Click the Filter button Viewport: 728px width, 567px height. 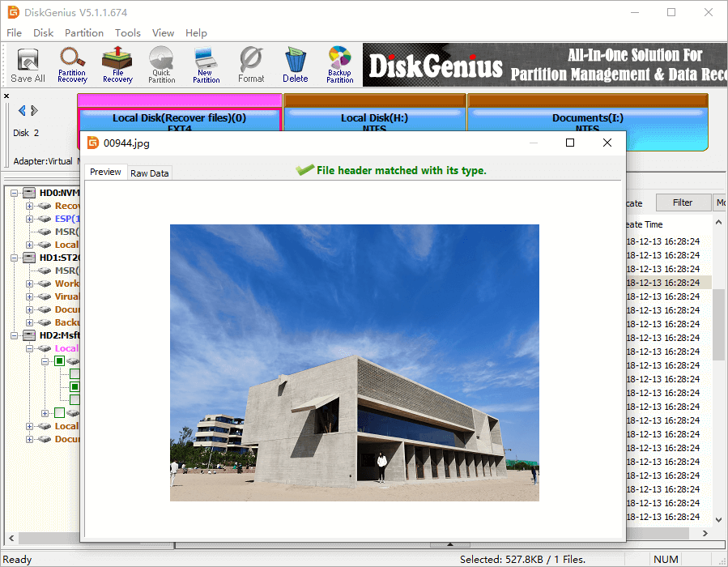682,202
